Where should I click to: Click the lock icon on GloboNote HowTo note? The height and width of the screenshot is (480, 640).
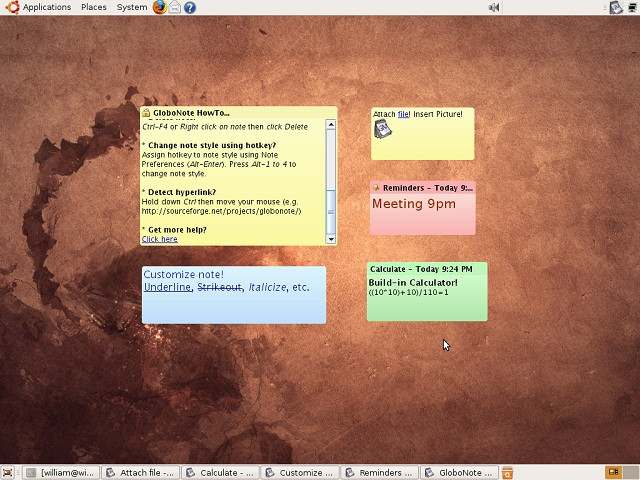[146, 113]
